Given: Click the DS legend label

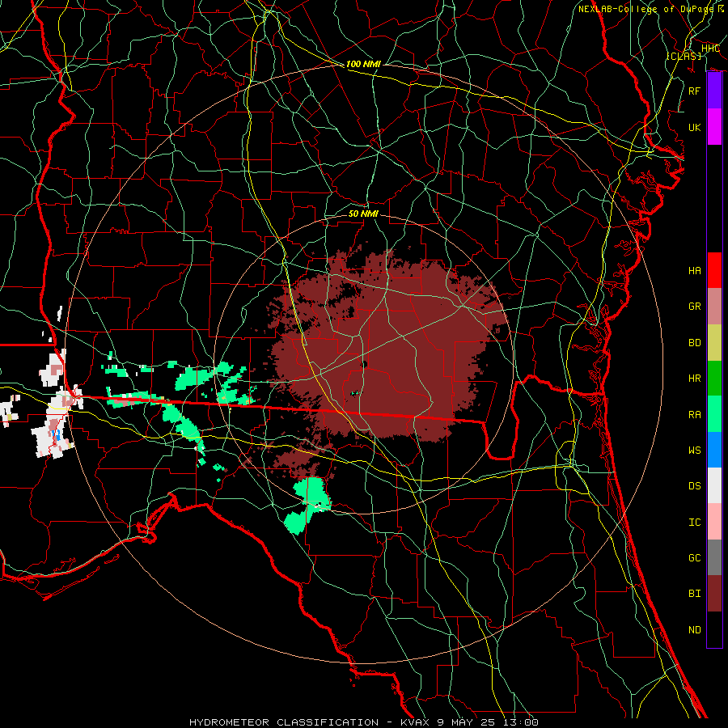Looking at the screenshot, I should point(695,485).
